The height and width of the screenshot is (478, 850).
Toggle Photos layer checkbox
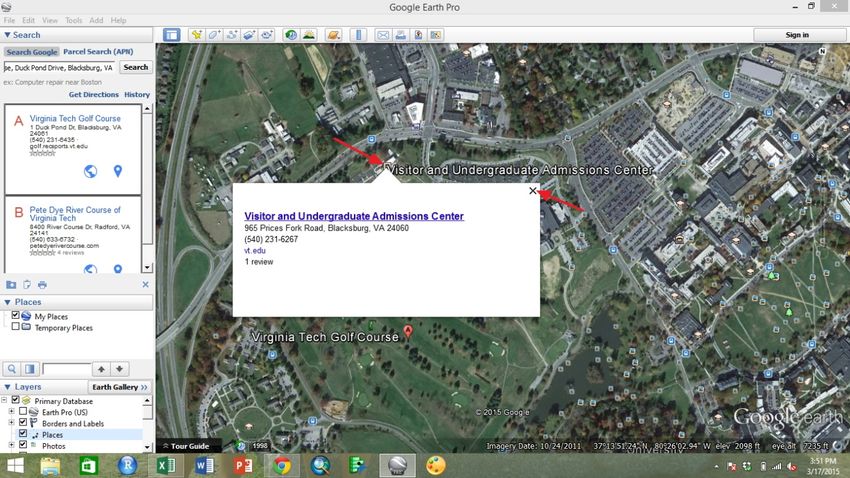pyautogui.click(x=23, y=445)
